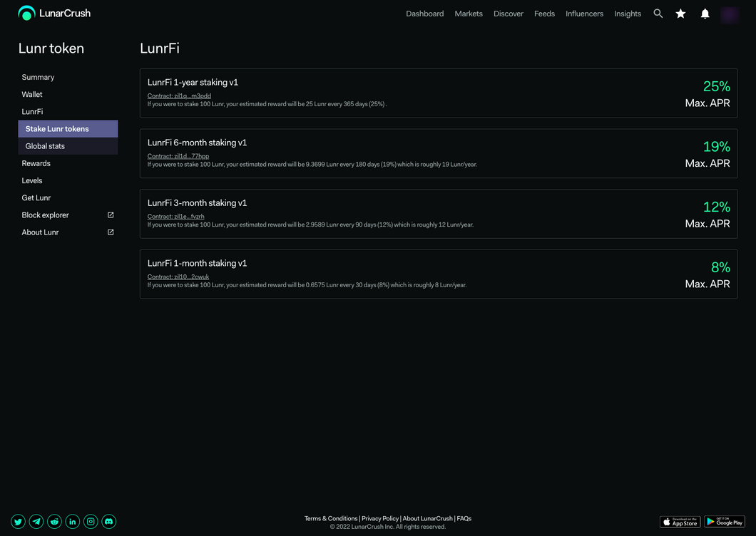The image size is (756, 536).
Task: Click external-link icon beside Block explorer
Action: click(x=111, y=215)
